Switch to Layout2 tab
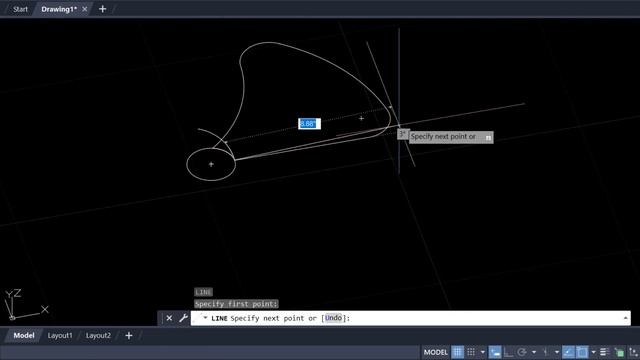 [x=98, y=336]
